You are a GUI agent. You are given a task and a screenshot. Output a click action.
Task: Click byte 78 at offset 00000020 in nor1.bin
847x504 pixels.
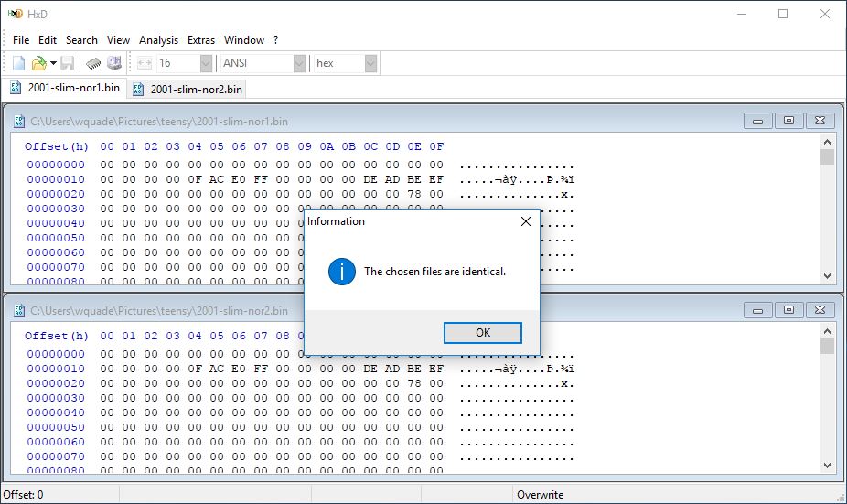point(414,194)
